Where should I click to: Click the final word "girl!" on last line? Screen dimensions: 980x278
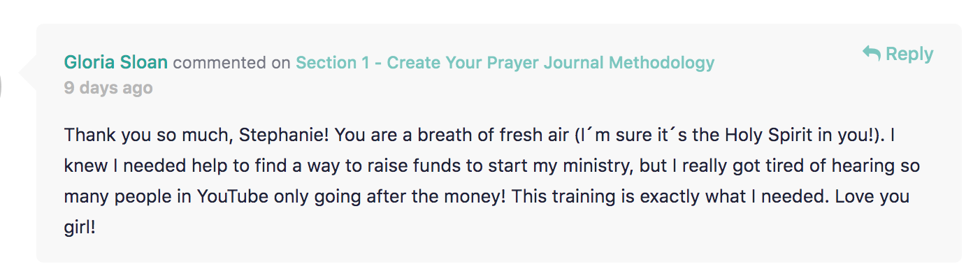click(x=79, y=228)
